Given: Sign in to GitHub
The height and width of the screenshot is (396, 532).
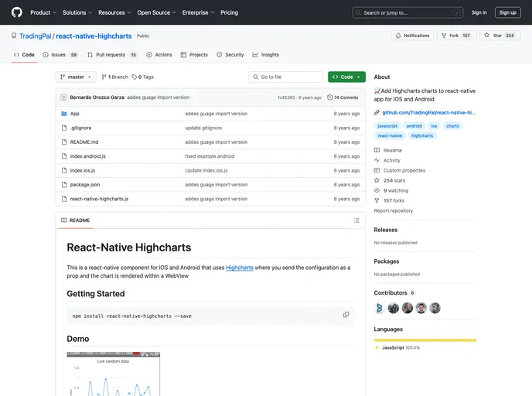Looking at the screenshot, I should click(x=479, y=12).
